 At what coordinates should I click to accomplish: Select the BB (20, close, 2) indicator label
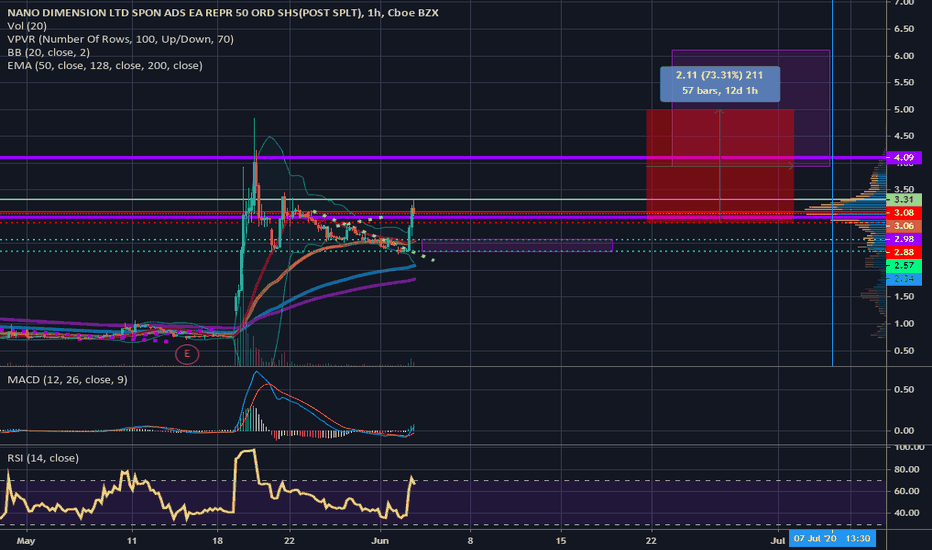[x=48, y=52]
